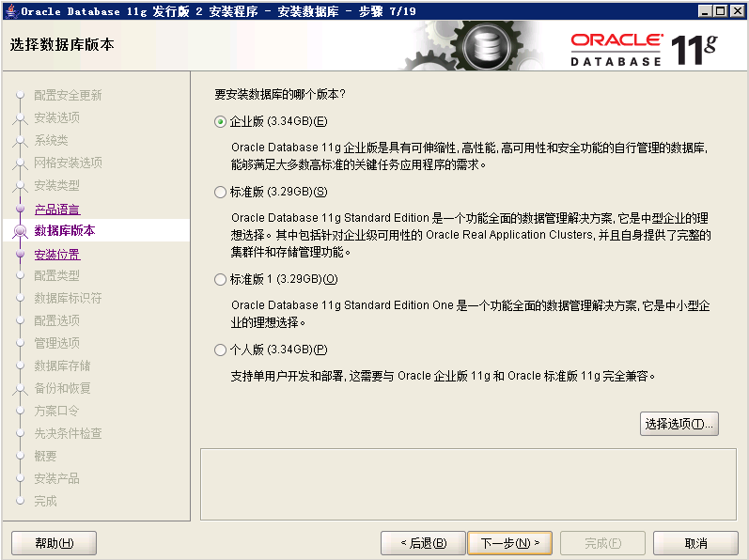Click the step marker beside 产品语言
The height and width of the screenshot is (560, 749).
(x=20, y=209)
